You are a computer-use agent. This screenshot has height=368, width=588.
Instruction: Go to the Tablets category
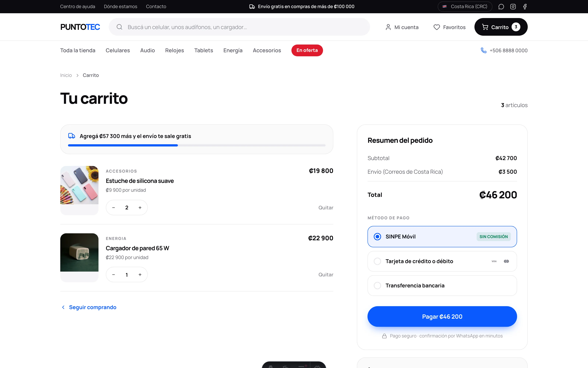204,50
